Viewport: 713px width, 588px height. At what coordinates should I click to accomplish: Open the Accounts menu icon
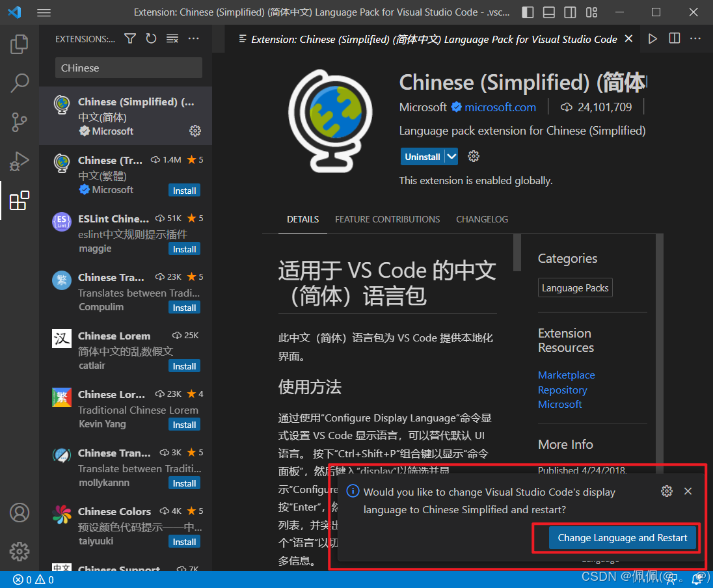tap(19, 513)
